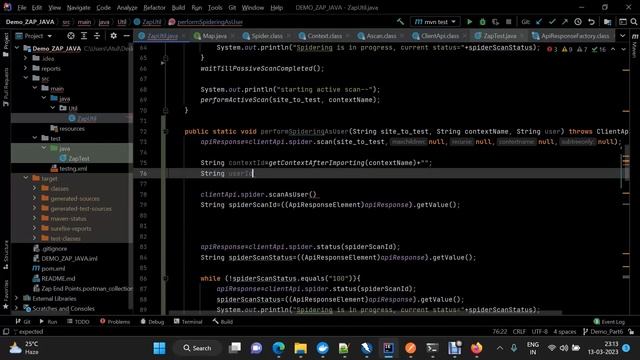
Task: Rollback changes with undo icon
Action: click(x=591, y=22)
